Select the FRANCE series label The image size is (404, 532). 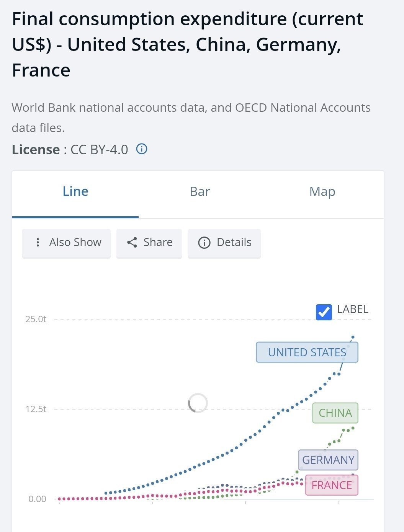coord(332,485)
